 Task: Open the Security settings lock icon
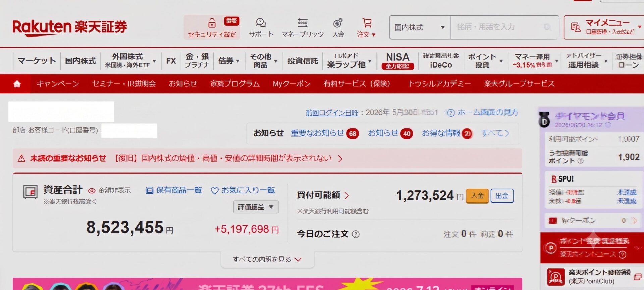click(212, 23)
